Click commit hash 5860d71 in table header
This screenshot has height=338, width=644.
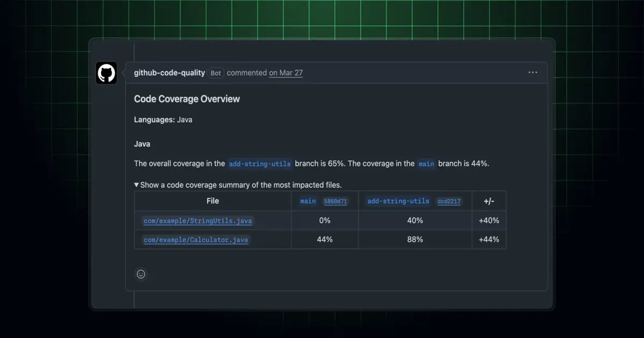pos(335,202)
